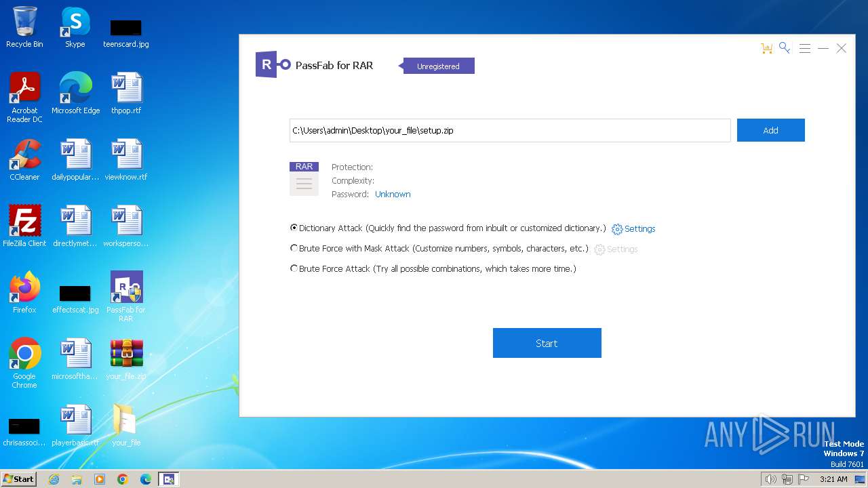868x488 pixels.
Task: Click the key register icon
Action: click(785, 47)
